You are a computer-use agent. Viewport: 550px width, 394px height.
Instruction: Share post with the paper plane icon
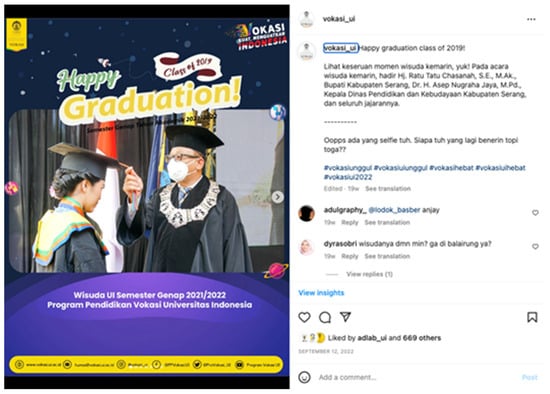pyautogui.click(x=346, y=316)
